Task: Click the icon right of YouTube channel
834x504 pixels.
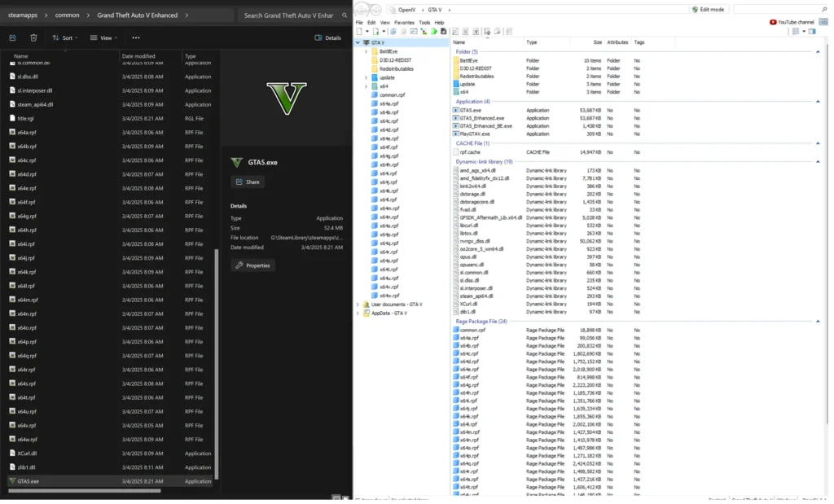Action: [823, 22]
